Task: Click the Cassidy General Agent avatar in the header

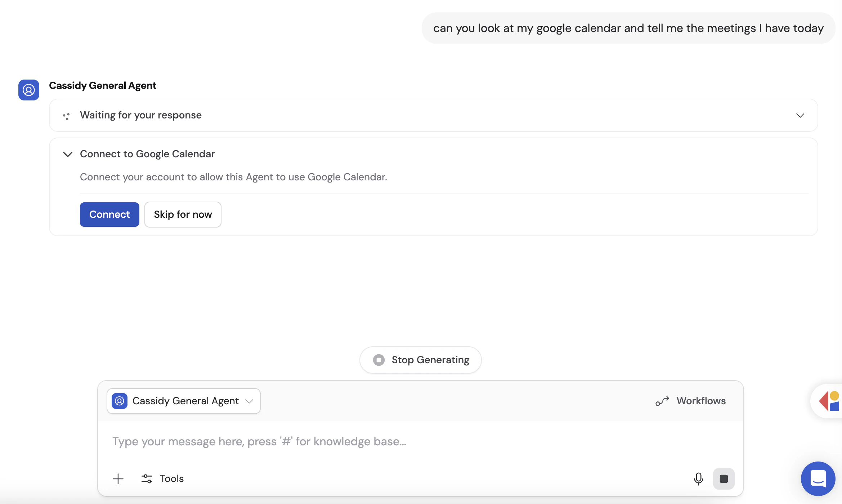Action: coord(28,90)
